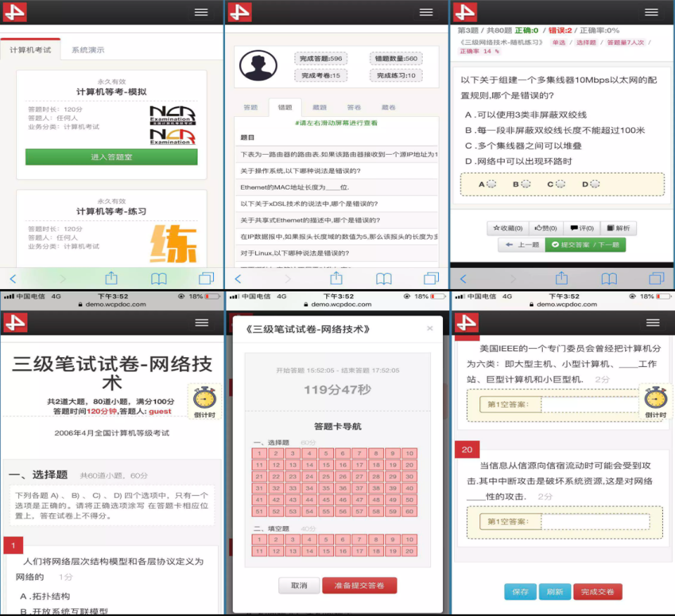Open hamburger menu on question 3 page
Screen dimensions: 675x616
651,13
